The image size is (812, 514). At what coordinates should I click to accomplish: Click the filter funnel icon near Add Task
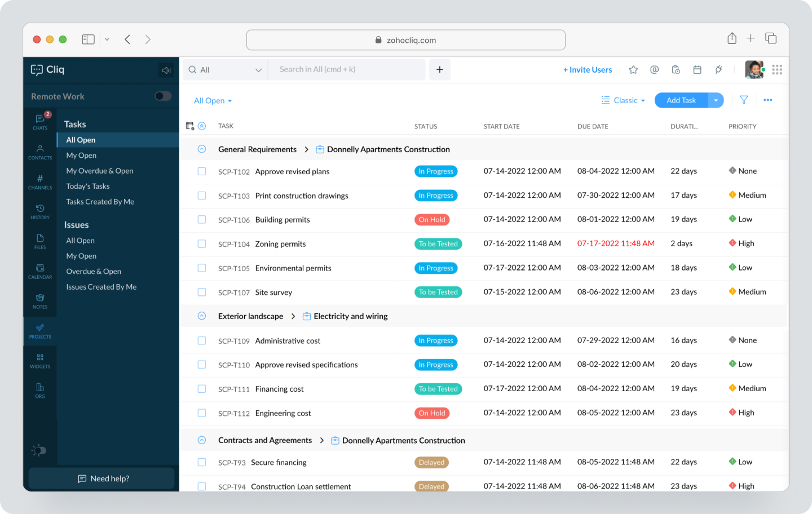click(743, 100)
